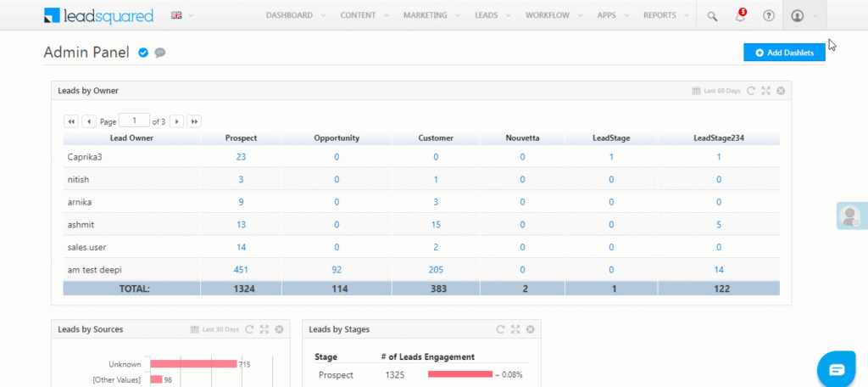Expand the user profile dropdown arrow
This screenshot has width=868, height=387.
[815, 16]
